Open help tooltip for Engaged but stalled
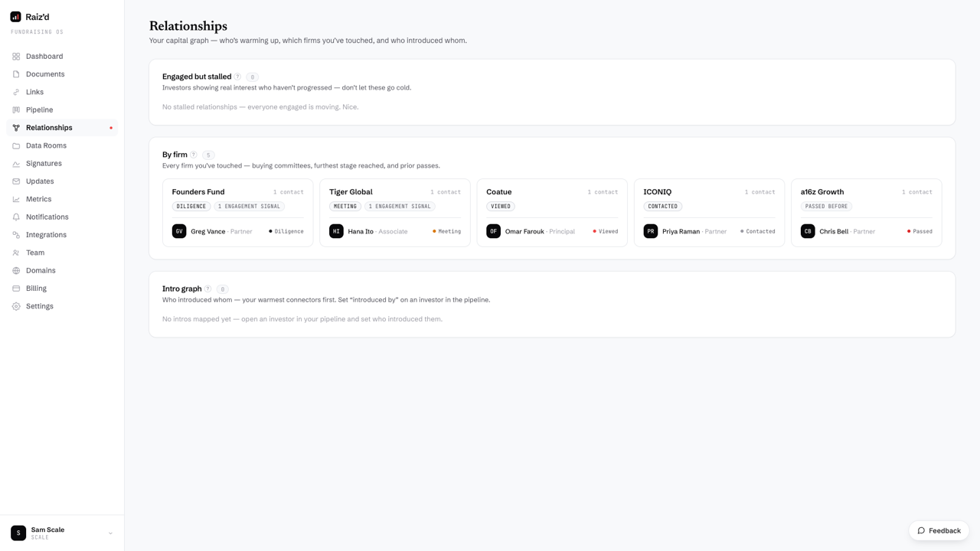Image resolution: width=980 pixels, height=551 pixels. coord(237,77)
